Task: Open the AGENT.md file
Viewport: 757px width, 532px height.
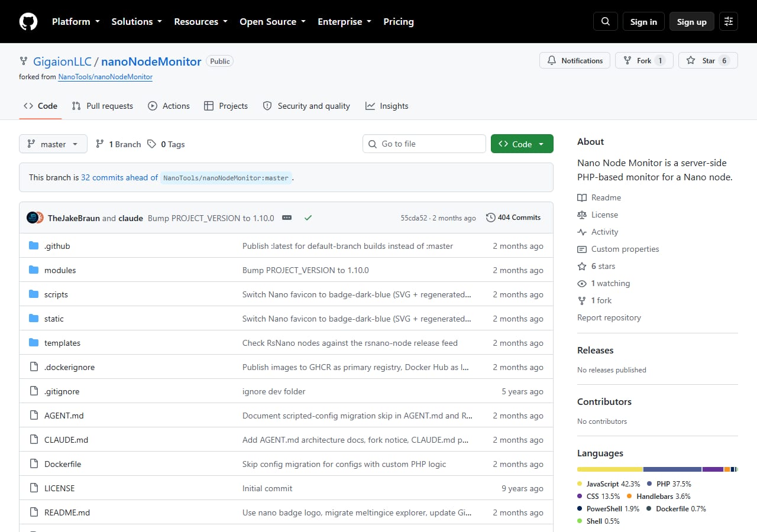Action: (x=64, y=416)
